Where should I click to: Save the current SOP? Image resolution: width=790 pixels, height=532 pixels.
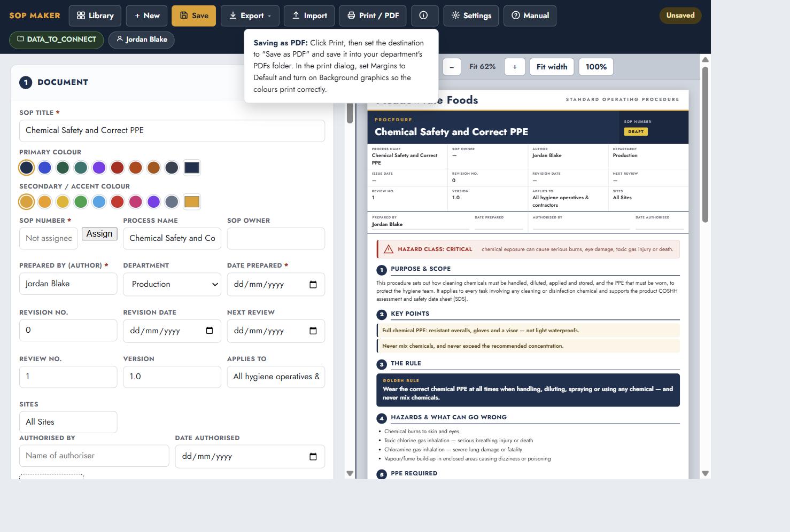(194, 15)
